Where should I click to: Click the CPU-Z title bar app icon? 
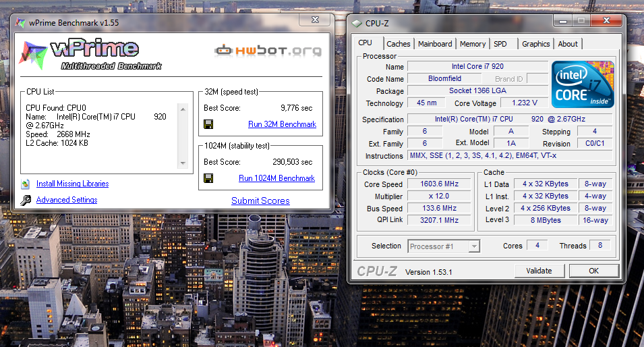click(357, 24)
